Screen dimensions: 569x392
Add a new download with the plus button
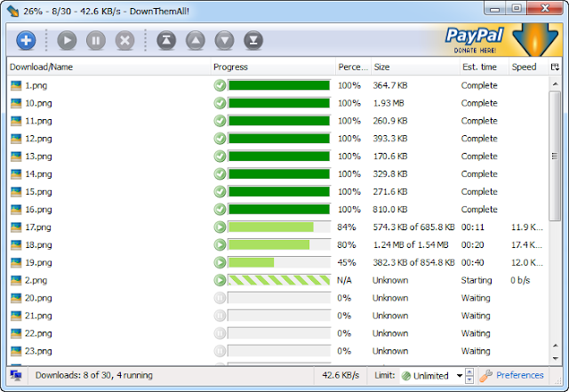[x=26, y=40]
